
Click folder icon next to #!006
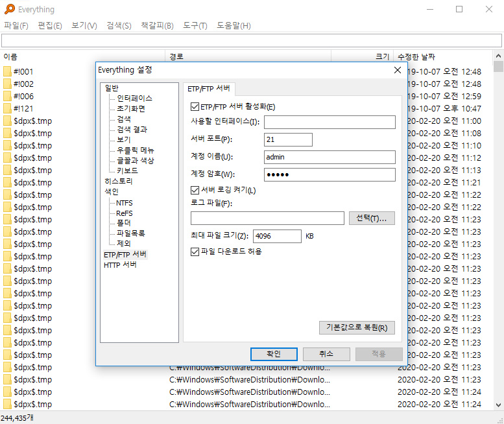tap(7, 96)
